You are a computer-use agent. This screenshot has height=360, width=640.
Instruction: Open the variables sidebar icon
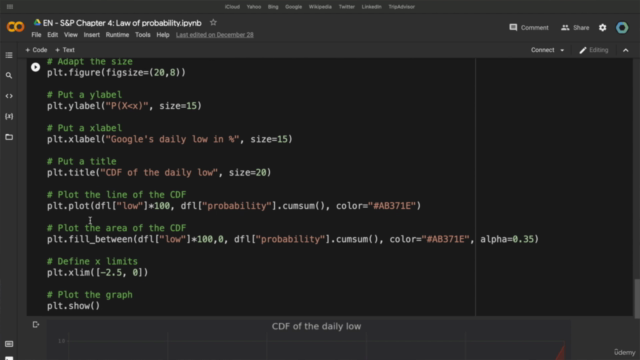coord(9,116)
